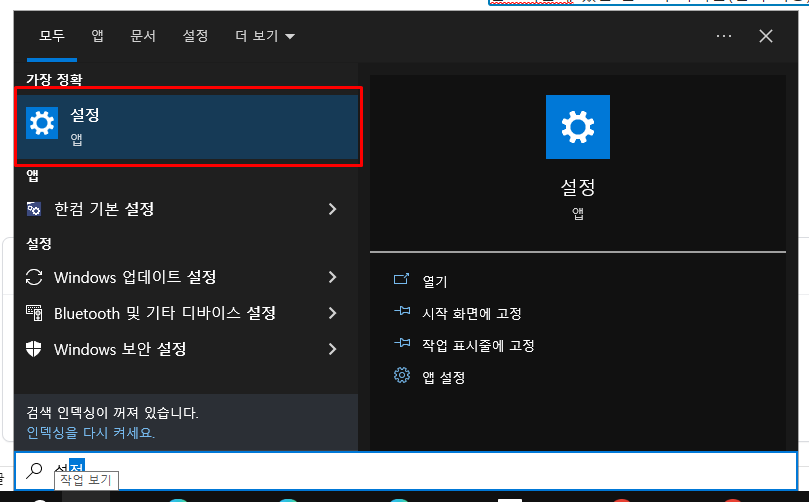
Task: Open the three-dots options menu
Action: click(x=724, y=36)
